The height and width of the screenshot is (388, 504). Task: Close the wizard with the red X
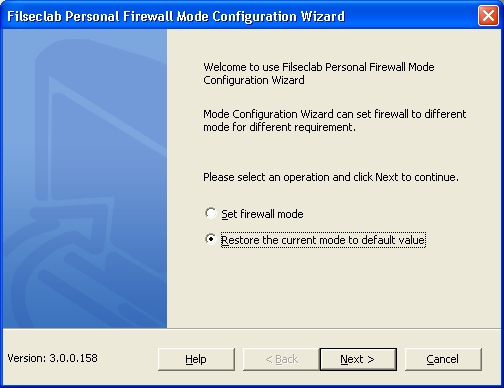[488, 15]
